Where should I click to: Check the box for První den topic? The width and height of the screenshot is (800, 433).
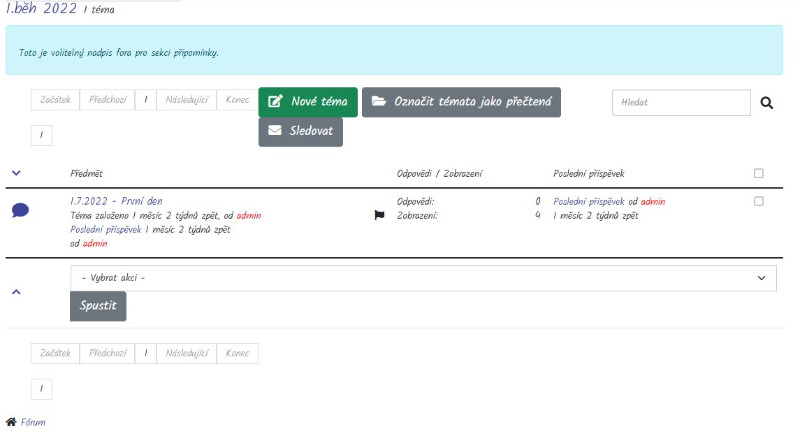point(758,201)
